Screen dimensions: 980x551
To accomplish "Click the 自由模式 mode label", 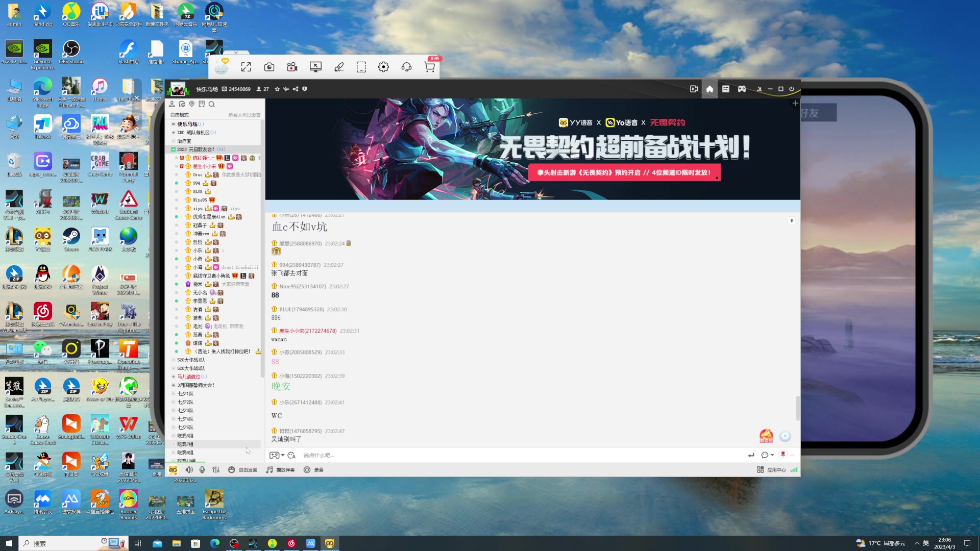I will (179, 115).
